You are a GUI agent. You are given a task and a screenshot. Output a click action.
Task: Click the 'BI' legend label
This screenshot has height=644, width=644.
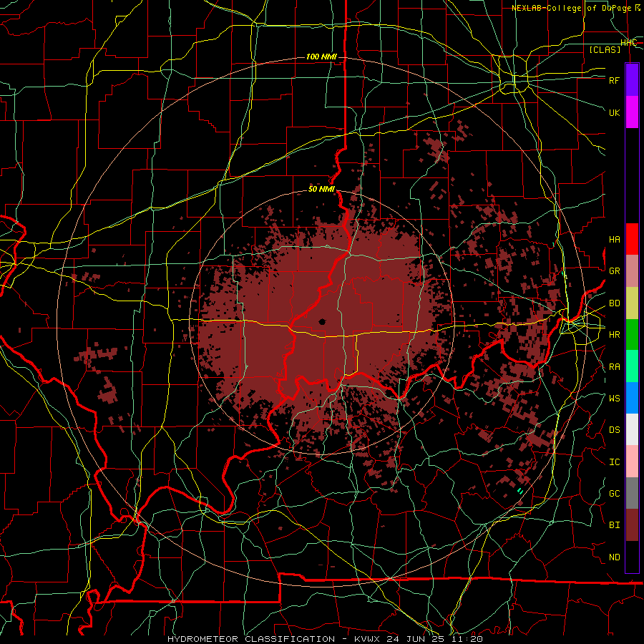615,525
